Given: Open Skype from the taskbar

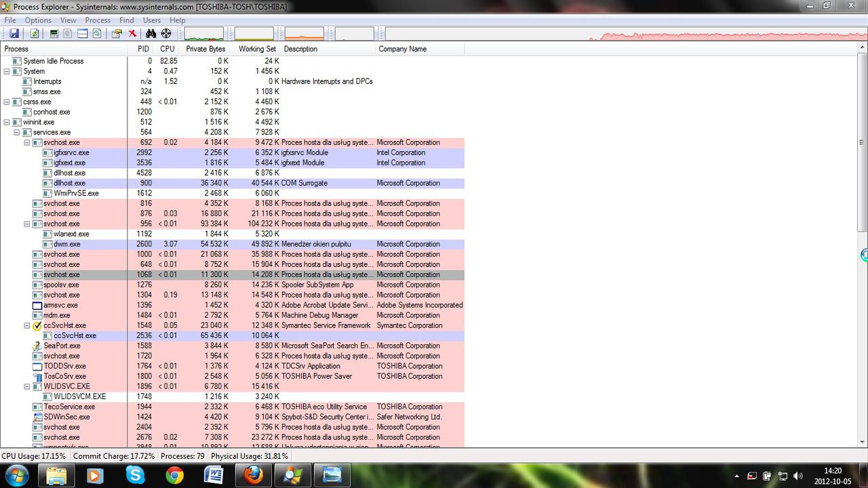Looking at the screenshot, I should 134,475.
